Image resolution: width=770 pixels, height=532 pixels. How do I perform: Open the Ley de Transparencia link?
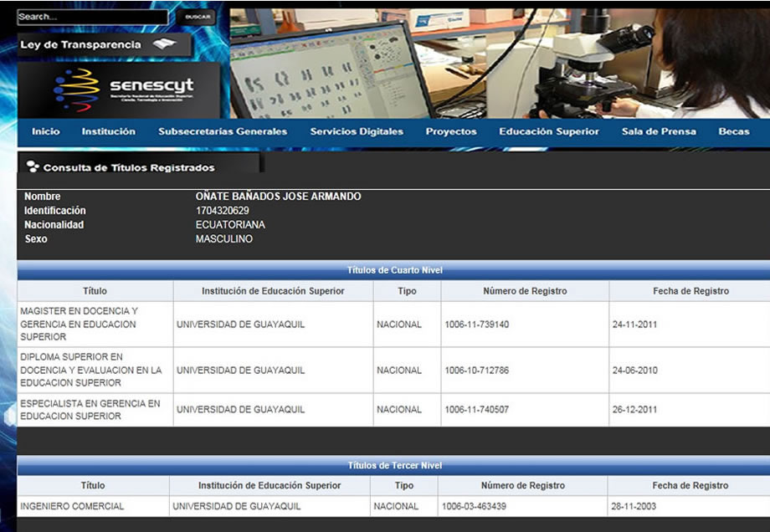(81, 45)
